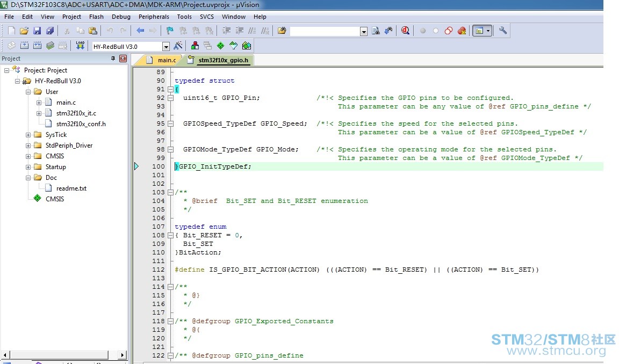Collapse the User folder group
Viewport: 619px width, 364px height.
pos(28,92)
